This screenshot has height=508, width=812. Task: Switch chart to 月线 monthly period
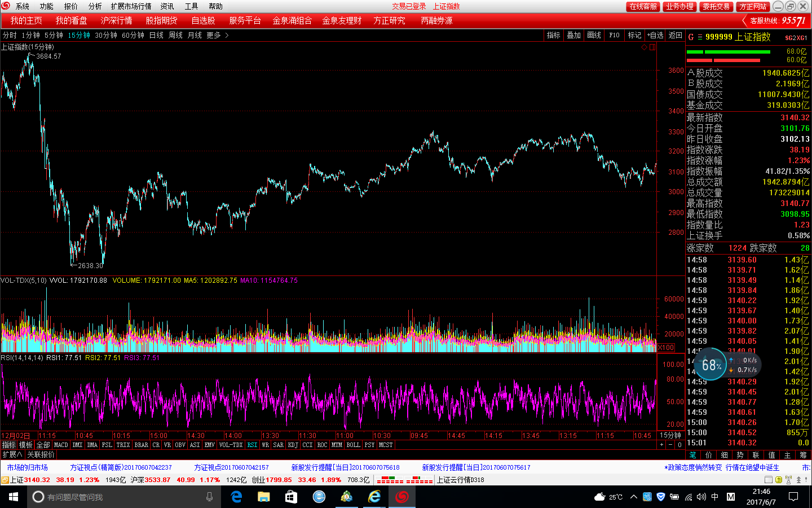pos(195,35)
